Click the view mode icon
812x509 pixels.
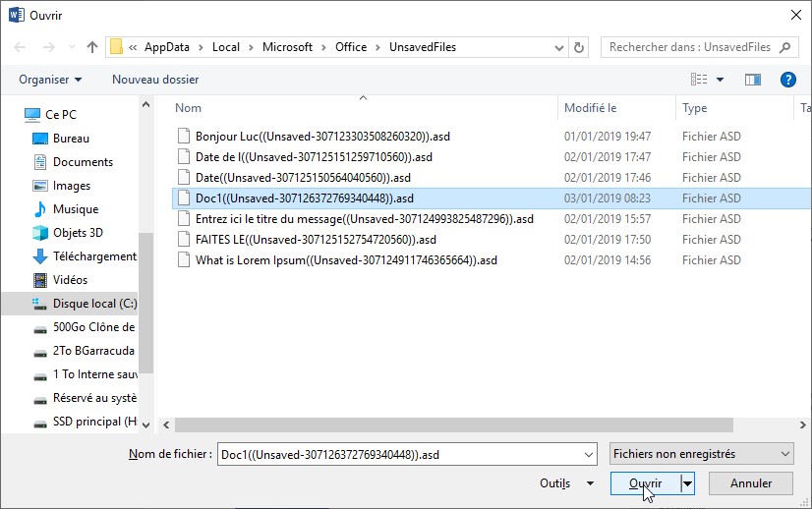700,80
